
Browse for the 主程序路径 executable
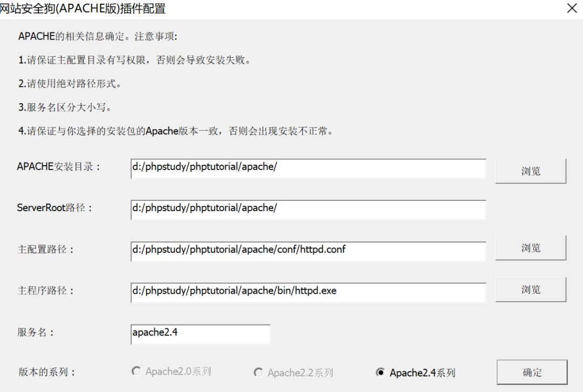tap(531, 289)
